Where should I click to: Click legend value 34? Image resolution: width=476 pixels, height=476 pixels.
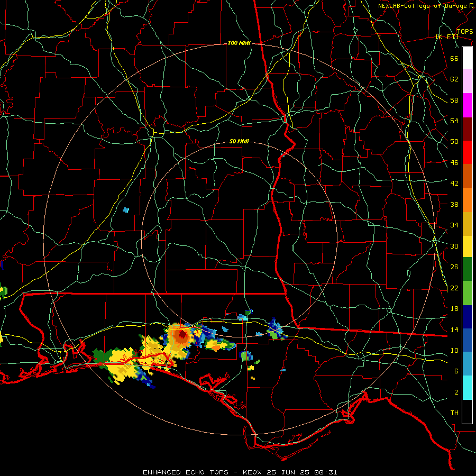[x=454, y=225]
